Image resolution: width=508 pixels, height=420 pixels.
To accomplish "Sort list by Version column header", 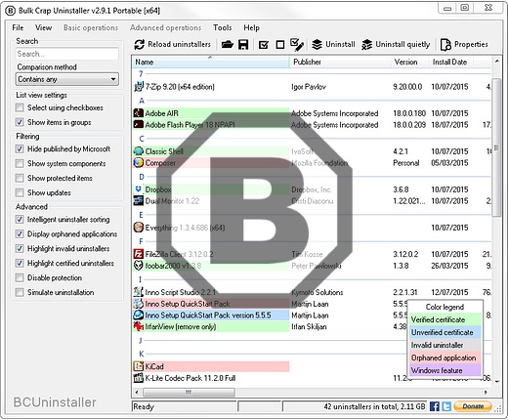I will tap(409, 62).
